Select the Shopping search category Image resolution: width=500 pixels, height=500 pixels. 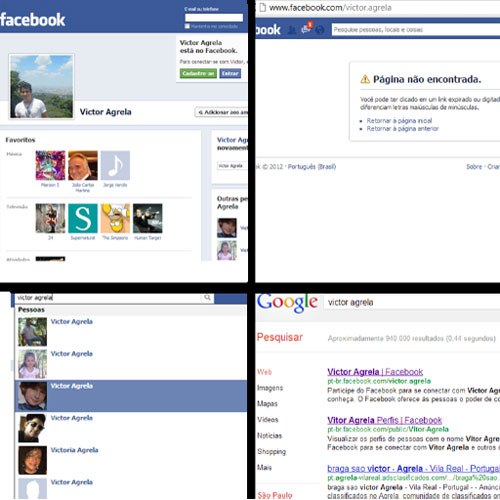[x=271, y=452]
